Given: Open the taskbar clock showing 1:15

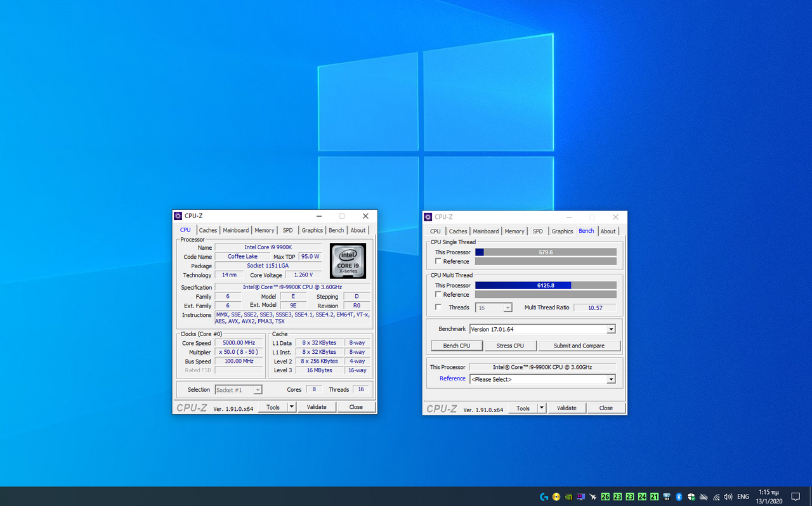Looking at the screenshot, I should click(770, 497).
